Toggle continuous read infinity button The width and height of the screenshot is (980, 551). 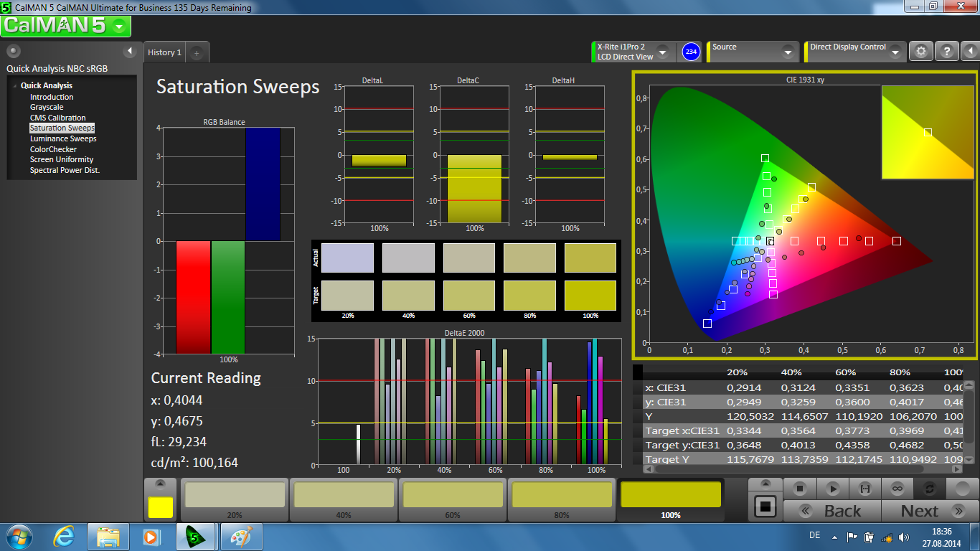(897, 489)
